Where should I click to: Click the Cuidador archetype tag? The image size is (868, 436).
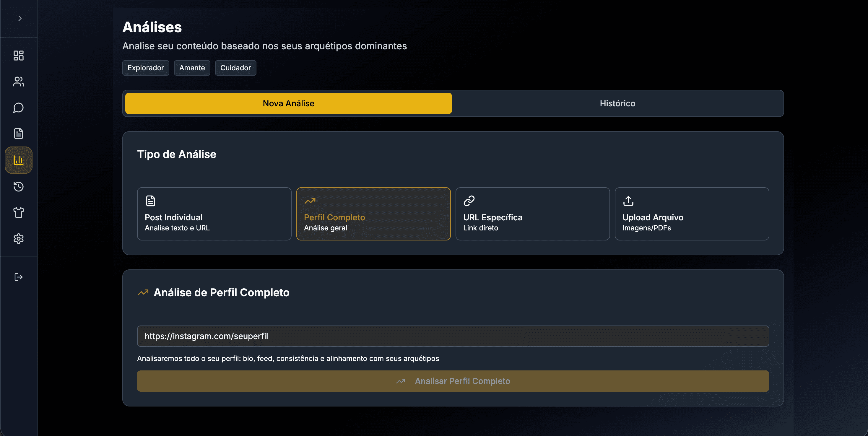235,68
